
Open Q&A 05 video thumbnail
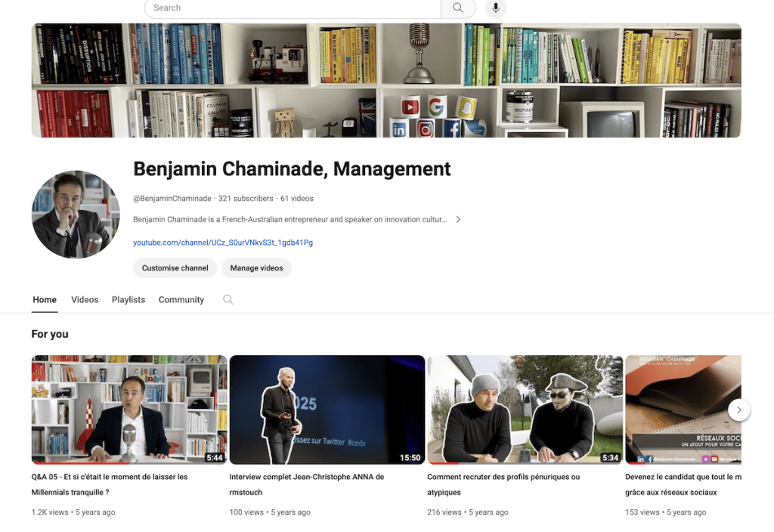tap(129, 410)
